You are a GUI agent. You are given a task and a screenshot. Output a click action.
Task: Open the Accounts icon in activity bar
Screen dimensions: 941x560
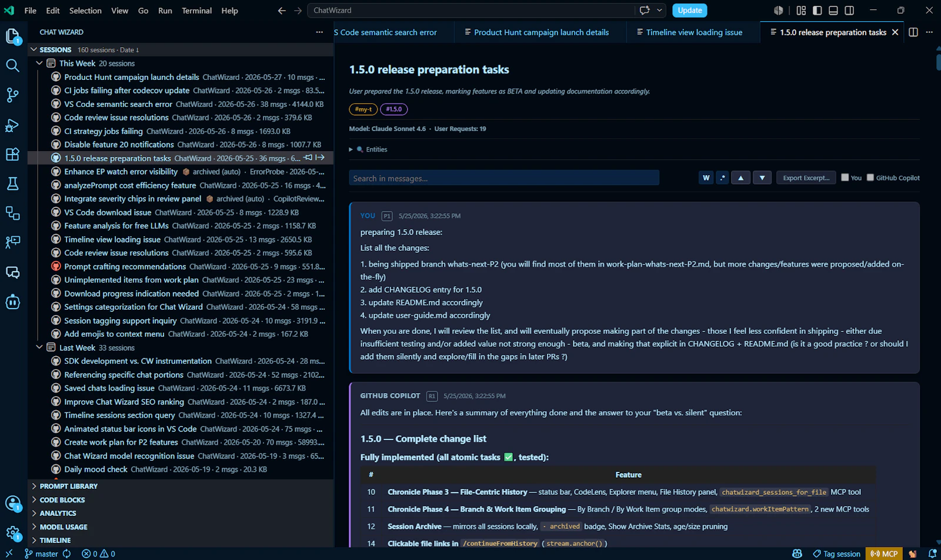click(13, 503)
